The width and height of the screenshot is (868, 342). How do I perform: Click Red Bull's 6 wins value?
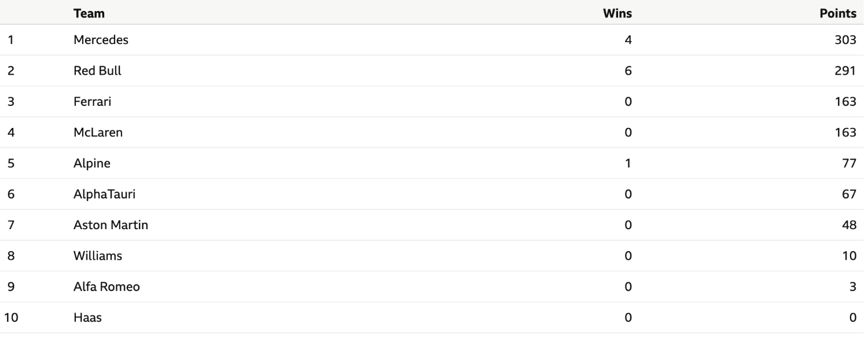628,71
